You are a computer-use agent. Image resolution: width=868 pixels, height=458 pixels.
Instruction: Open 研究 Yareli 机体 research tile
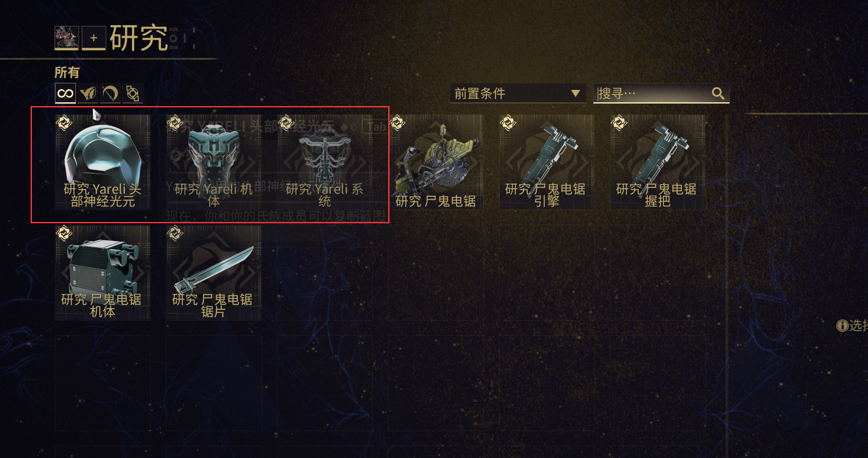point(214,162)
